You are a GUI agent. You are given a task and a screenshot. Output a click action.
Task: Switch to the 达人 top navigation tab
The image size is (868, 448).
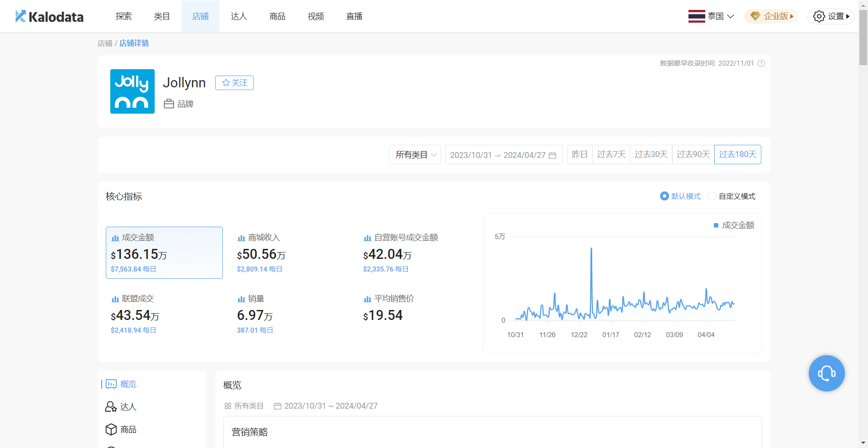[x=239, y=16]
